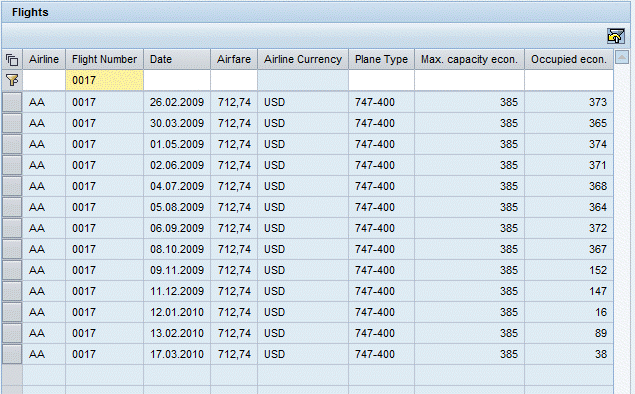Click the occupied value 89

pos(601,333)
